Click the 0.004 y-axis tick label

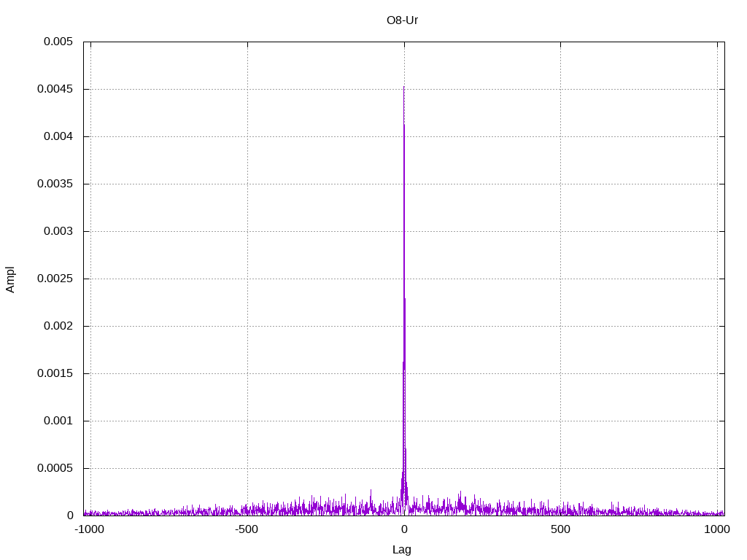pyautogui.click(x=58, y=136)
